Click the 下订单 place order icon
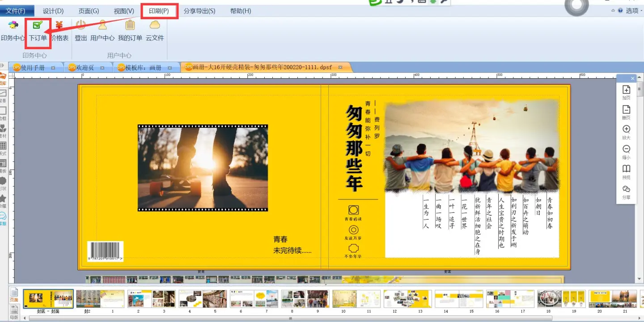This screenshot has width=644, height=322. pyautogui.click(x=38, y=31)
